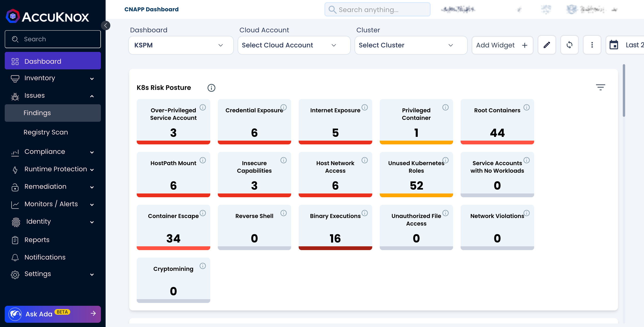Open the Select Cluster dropdown
Image resolution: width=644 pixels, height=327 pixels.
(x=411, y=45)
